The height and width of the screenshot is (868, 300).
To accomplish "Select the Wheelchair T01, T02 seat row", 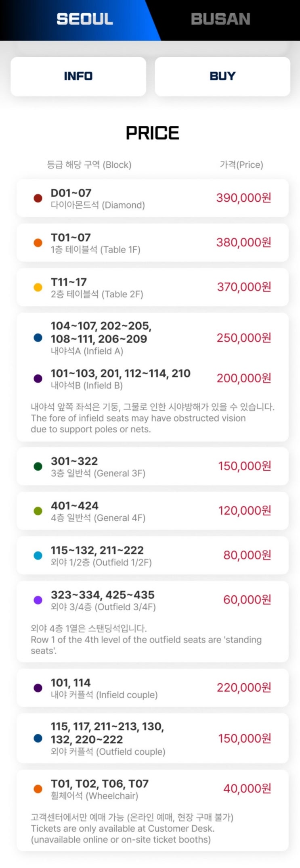I will 153,810.
